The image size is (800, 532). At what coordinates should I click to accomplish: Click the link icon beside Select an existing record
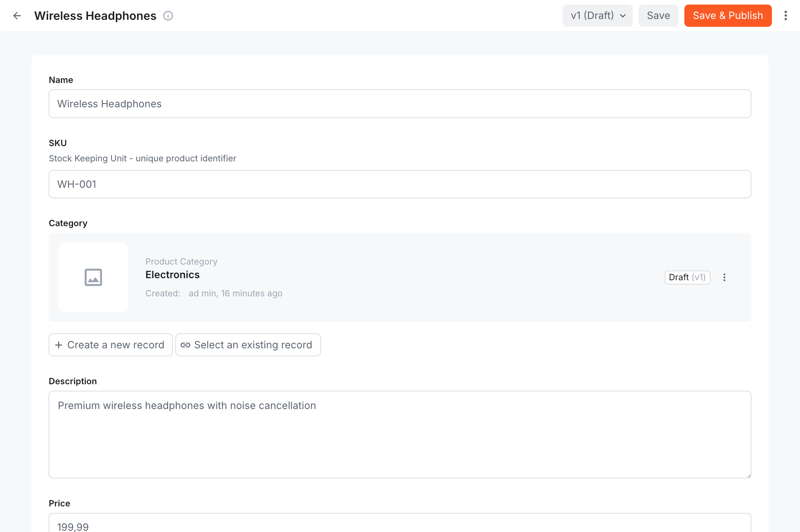point(185,345)
